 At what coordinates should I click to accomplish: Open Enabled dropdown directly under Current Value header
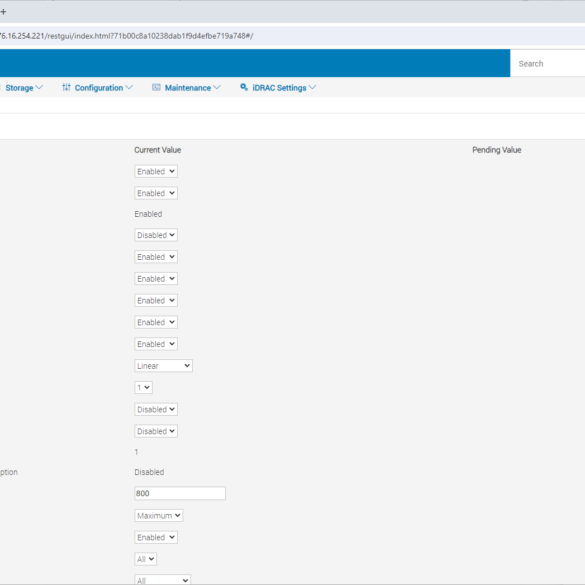point(156,171)
